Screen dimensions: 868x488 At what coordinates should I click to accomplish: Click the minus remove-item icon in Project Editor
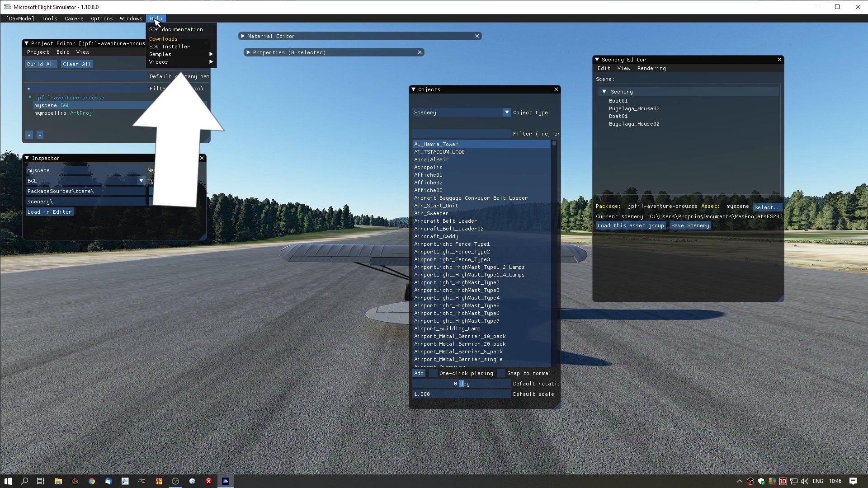click(x=40, y=135)
